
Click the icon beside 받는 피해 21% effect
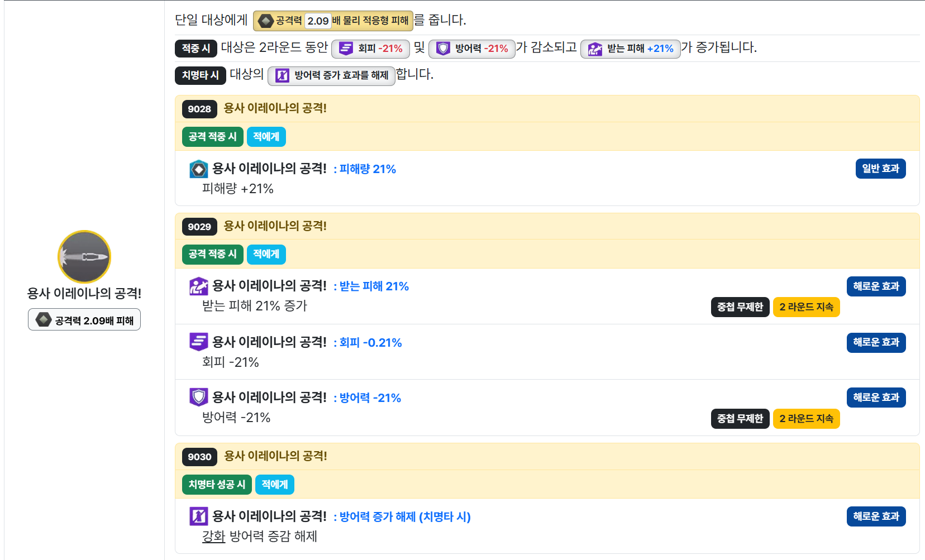[x=198, y=286]
